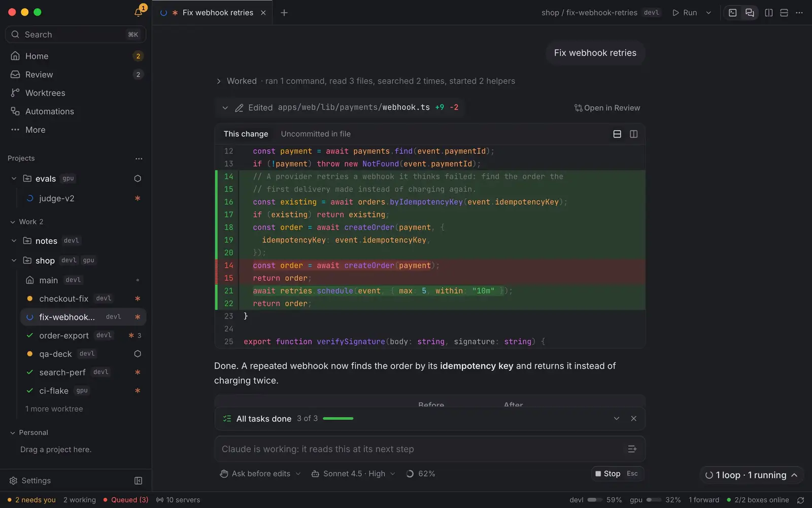This screenshot has width=812, height=508.
Task: Click More in the sidebar
Action: [76, 130]
